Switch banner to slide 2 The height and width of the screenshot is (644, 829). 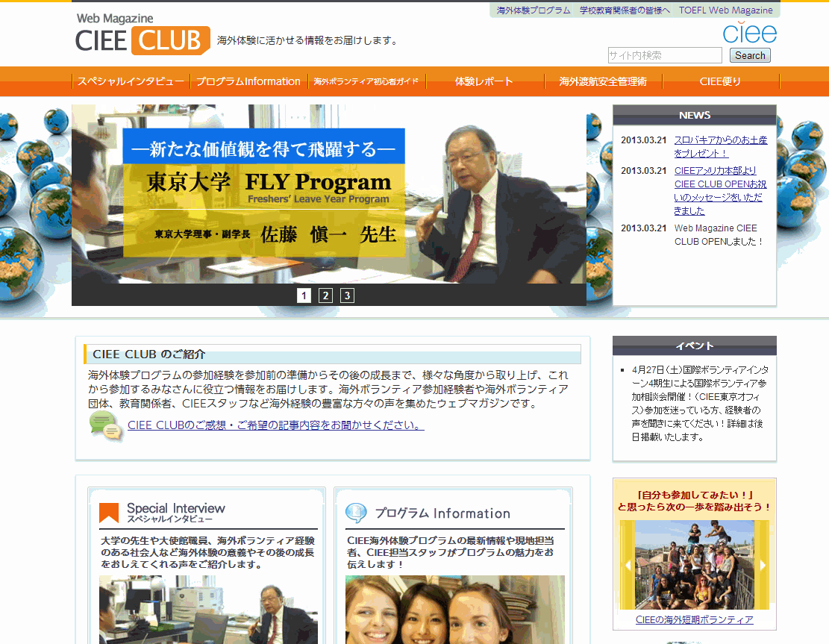pos(325,295)
